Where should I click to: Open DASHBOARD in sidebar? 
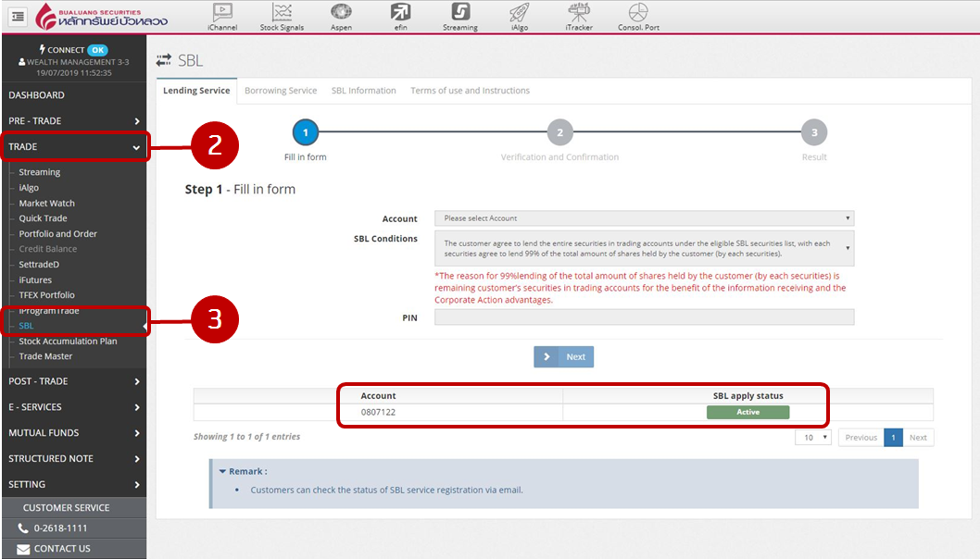pyautogui.click(x=74, y=95)
